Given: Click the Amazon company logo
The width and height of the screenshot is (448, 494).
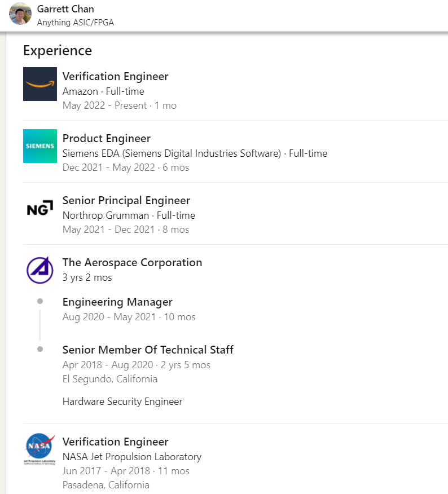Looking at the screenshot, I should point(40,84).
